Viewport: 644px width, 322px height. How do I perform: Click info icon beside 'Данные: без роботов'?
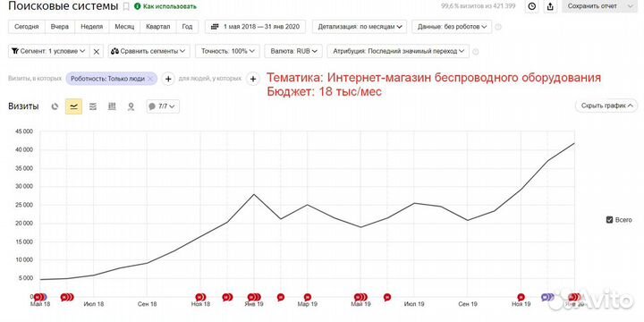pyautogui.click(x=498, y=27)
